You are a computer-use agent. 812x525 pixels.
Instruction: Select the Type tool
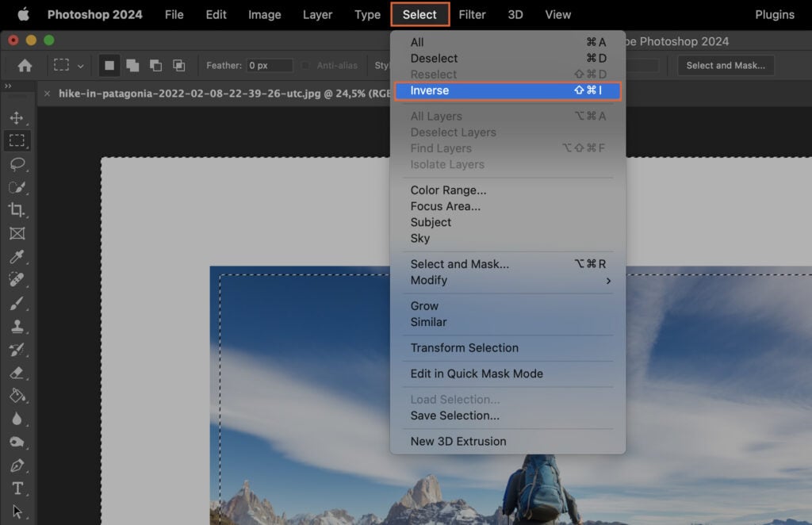pos(18,488)
